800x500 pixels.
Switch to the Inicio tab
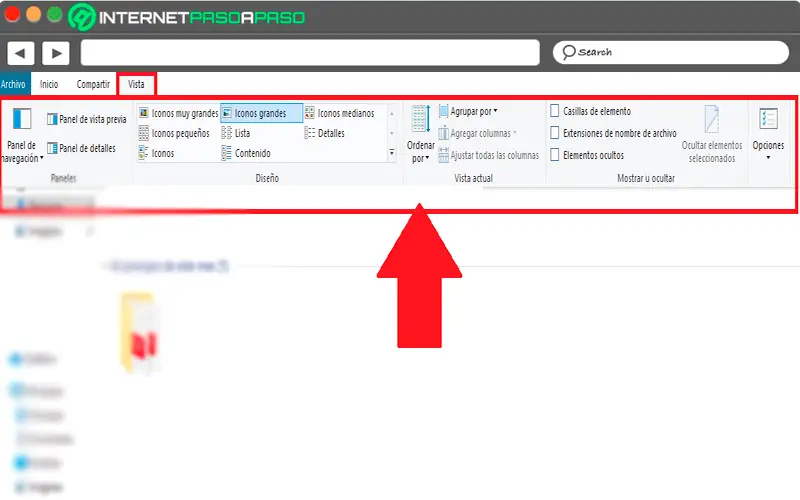click(x=49, y=84)
